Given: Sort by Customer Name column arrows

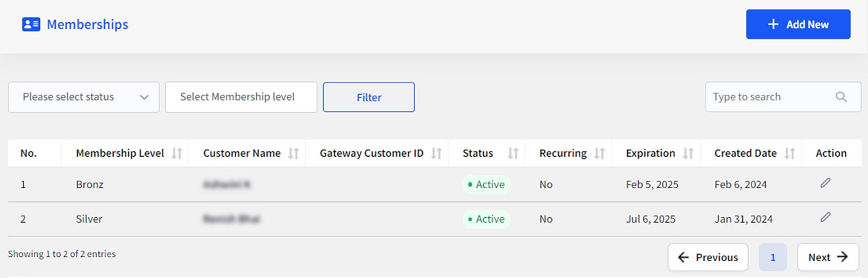Looking at the screenshot, I should click(x=293, y=153).
